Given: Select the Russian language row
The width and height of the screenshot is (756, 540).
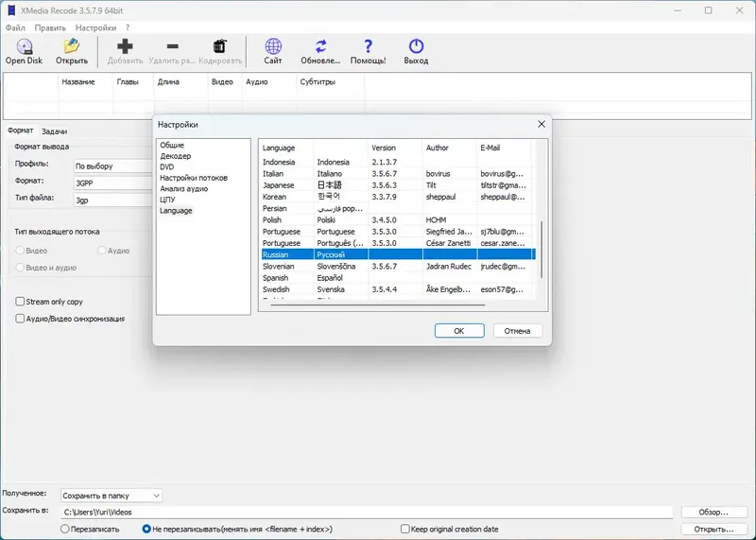Looking at the screenshot, I should [x=398, y=254].
